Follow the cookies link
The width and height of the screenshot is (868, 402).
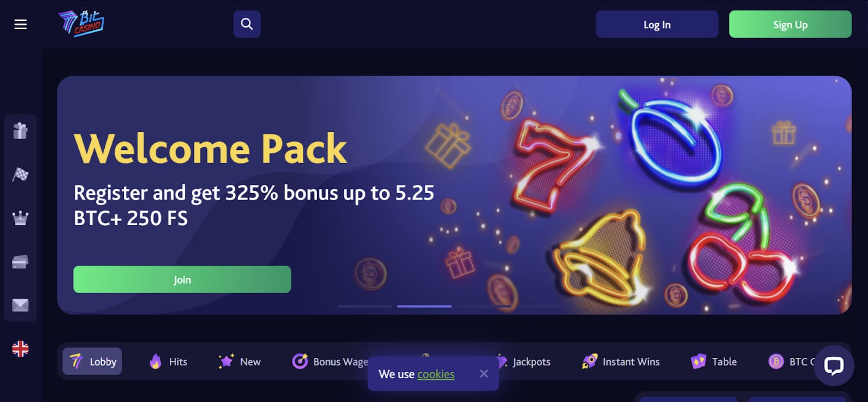pos(436,374)
